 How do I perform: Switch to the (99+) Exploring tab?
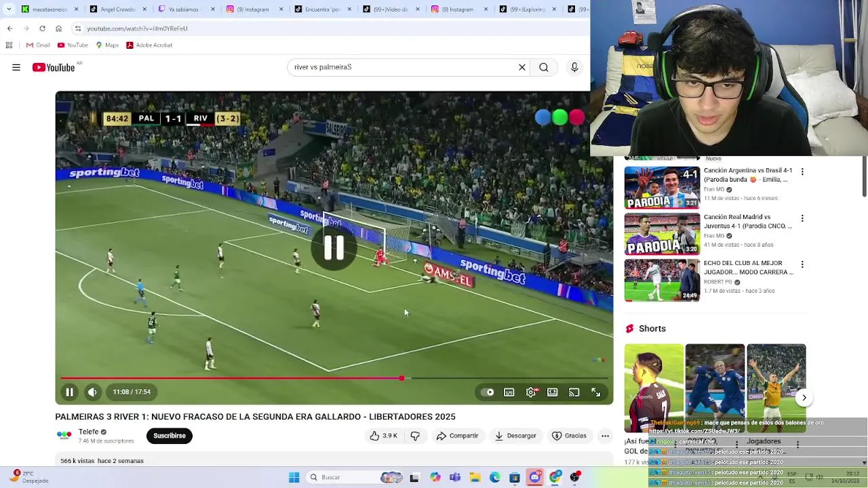[528, 9]
